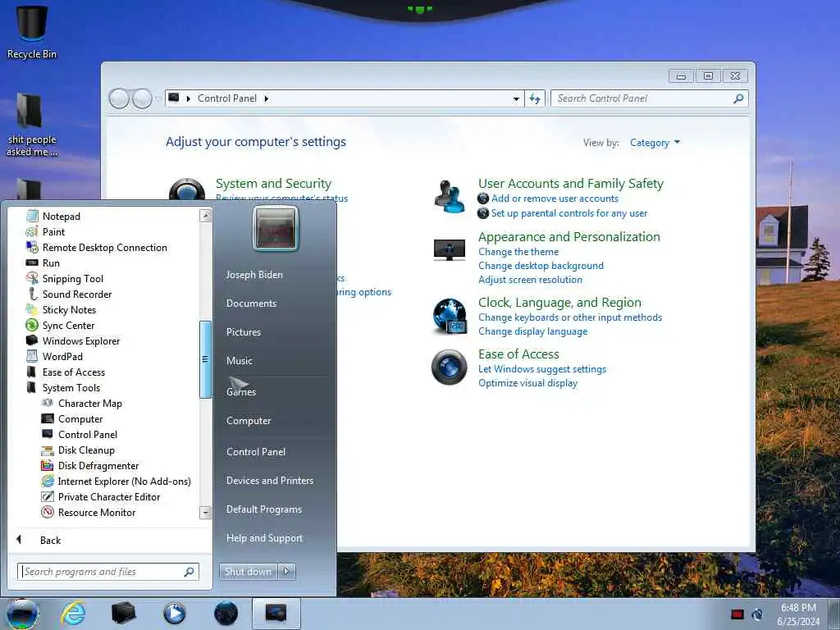
Task: Open Music from the Start menu
Action: tap(239, 361)
